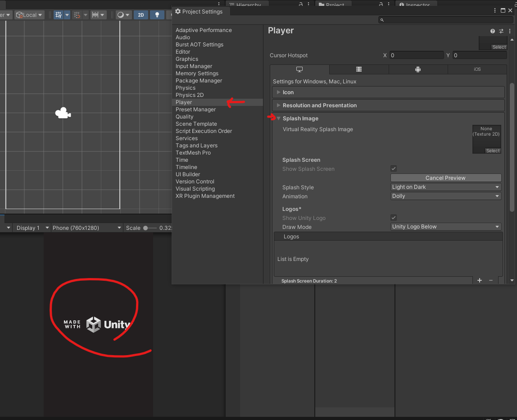The width and height of the screenshot is (517, 420).
Task: Open Phone (760x1280) resolution dropdown
Action: click(87, 228)
